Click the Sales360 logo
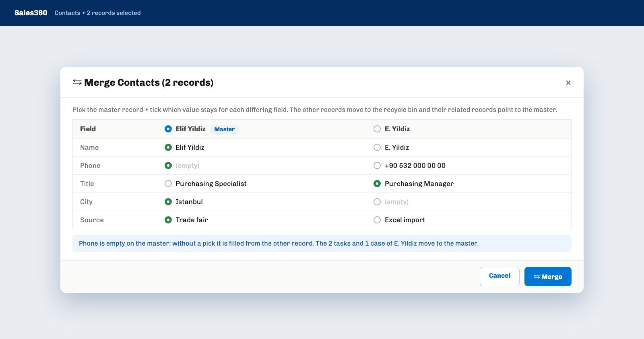Screen dimensions: 644x339 click(x=31, y=13)
